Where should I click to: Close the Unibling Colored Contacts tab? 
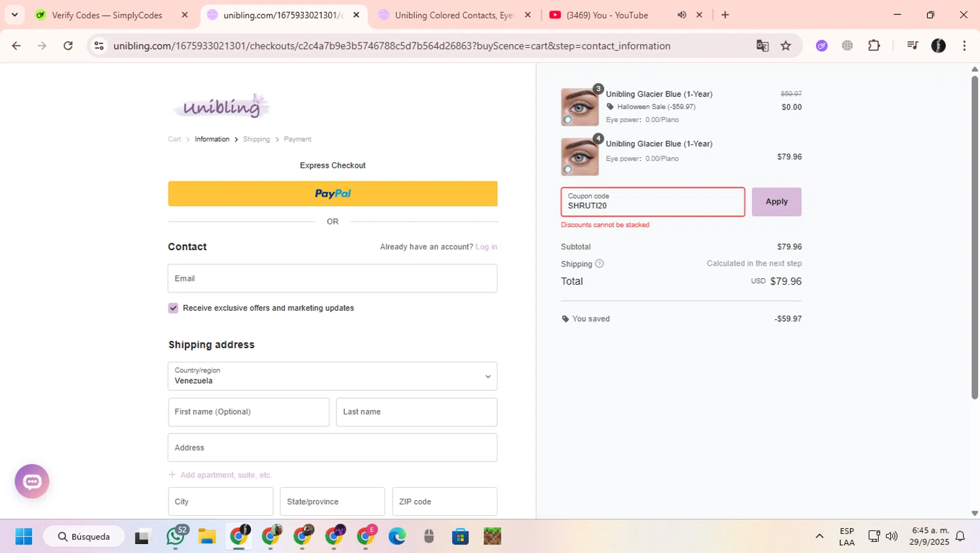click(528, 15)
